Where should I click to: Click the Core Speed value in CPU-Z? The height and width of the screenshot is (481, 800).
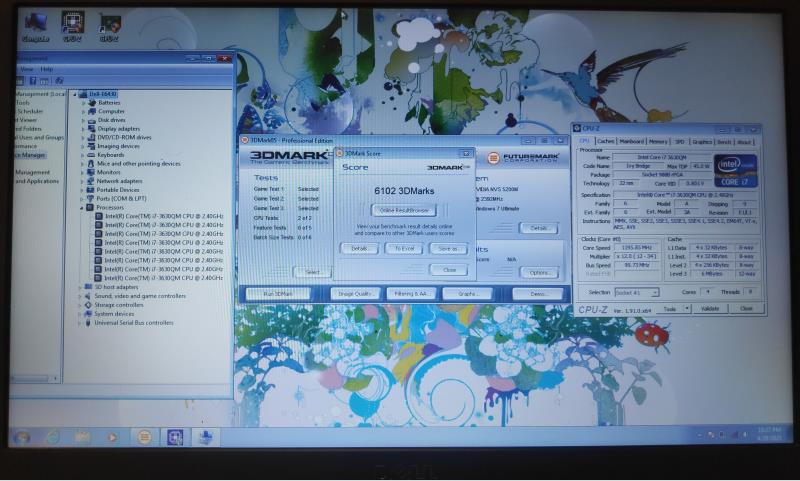coord(636,248)
